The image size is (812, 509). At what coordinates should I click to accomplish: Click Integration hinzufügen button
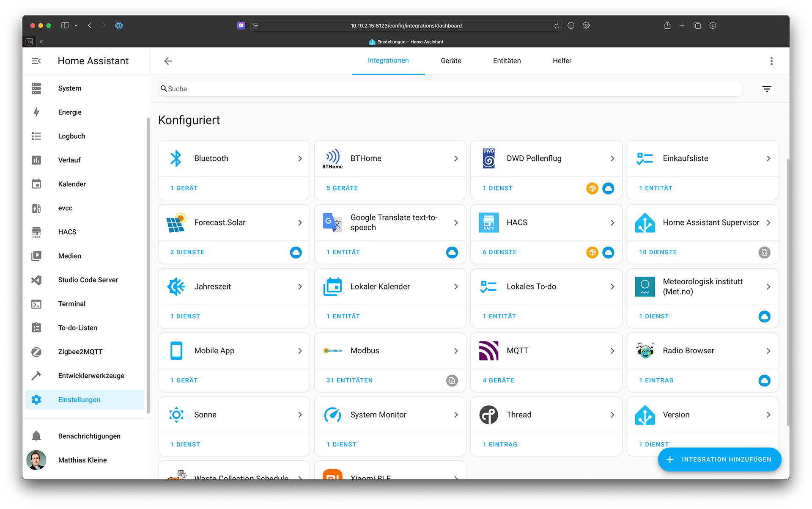[x=719, y=459]
